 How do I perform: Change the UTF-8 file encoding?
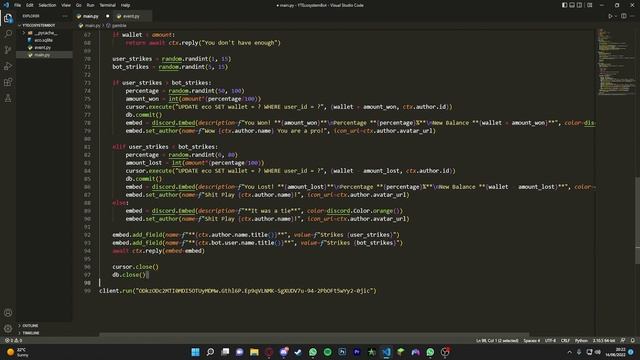coord(550,340)
